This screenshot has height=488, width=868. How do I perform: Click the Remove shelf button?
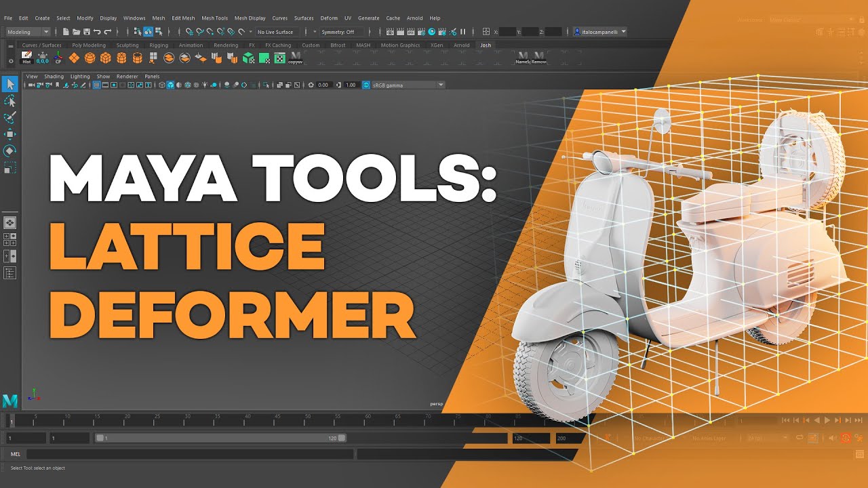[x=538, y=58]
